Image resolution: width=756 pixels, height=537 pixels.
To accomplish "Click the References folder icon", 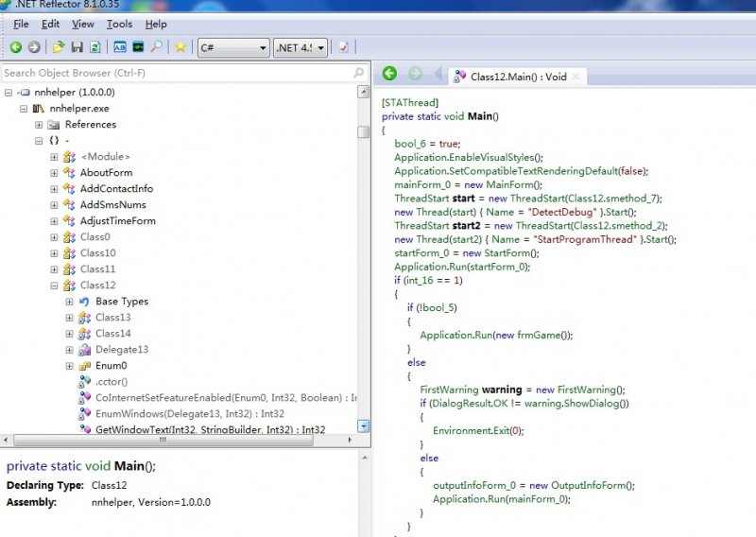I will pos(54,125).
